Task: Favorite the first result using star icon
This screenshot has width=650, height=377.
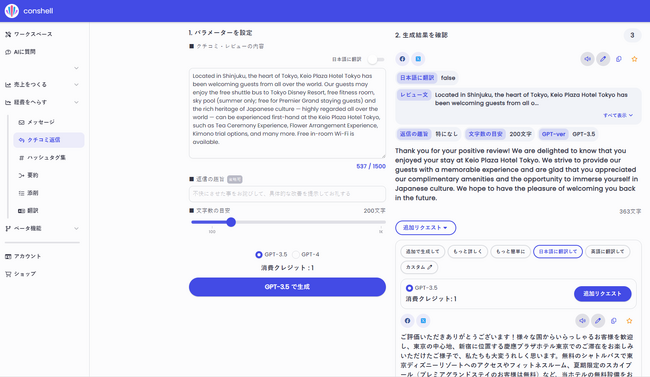Action: (x=634, y=59)
